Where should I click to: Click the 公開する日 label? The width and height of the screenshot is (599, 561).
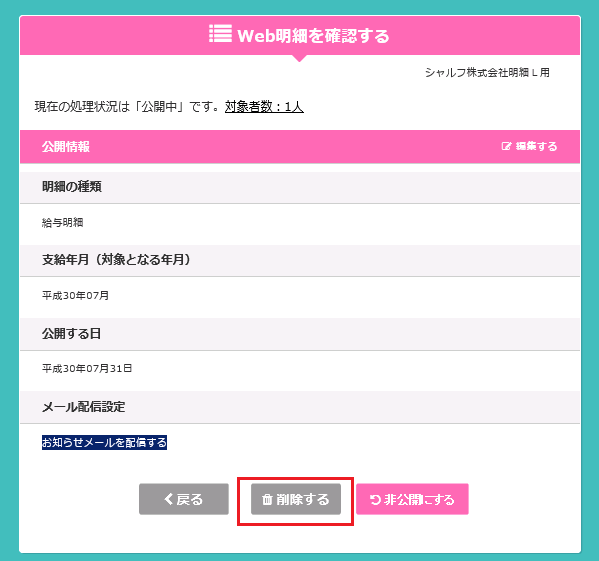coord(71,334)
